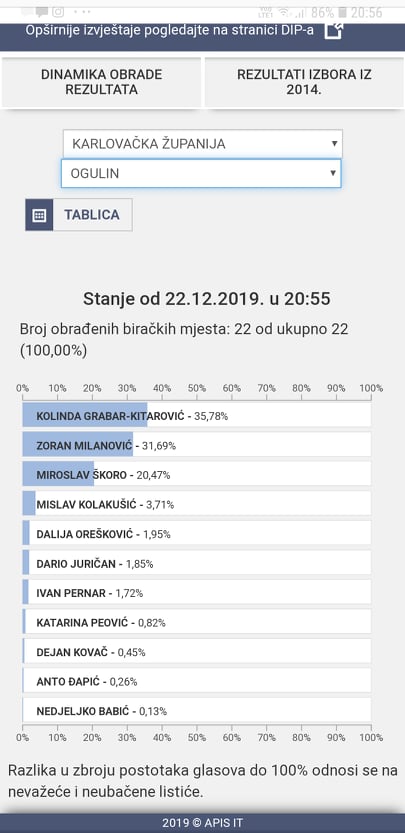Open the external DIP link icon
This screenshot has height=833, width=405.
(x=334, y=30)
